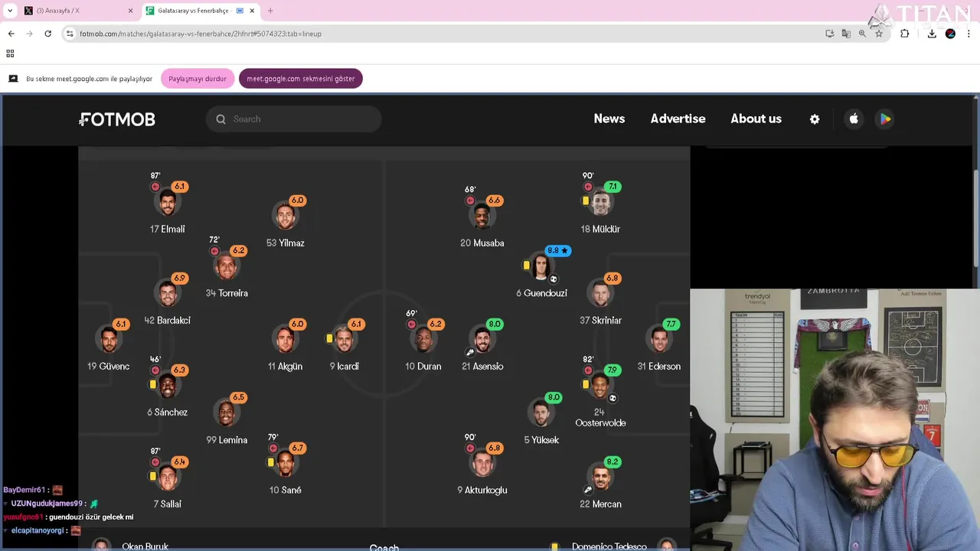The image size is (980, 551).
Task: Open the apps grid in bookmarks bar
Action: tap(10, 54)
